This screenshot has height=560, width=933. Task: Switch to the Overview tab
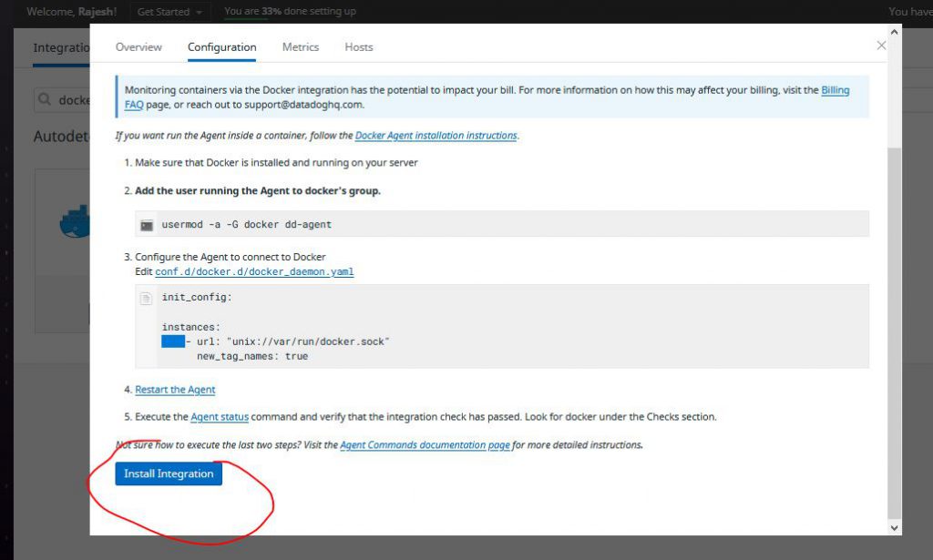(138, 47)
